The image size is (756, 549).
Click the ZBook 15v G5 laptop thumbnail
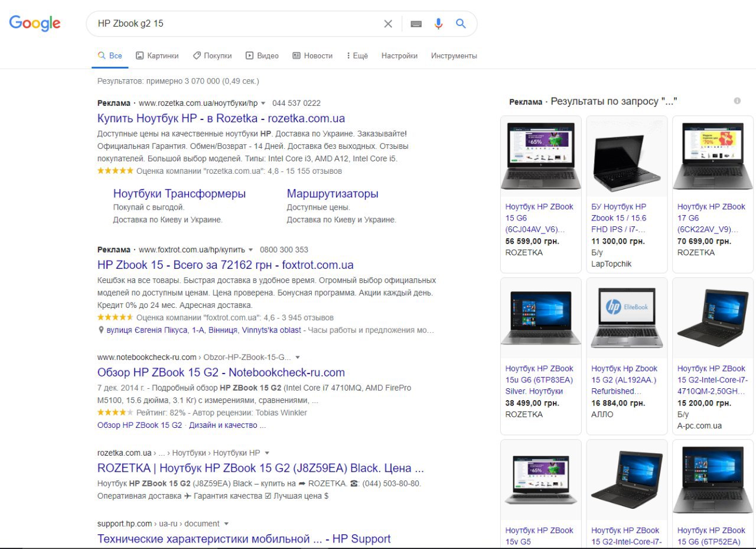tap(540, 480)
